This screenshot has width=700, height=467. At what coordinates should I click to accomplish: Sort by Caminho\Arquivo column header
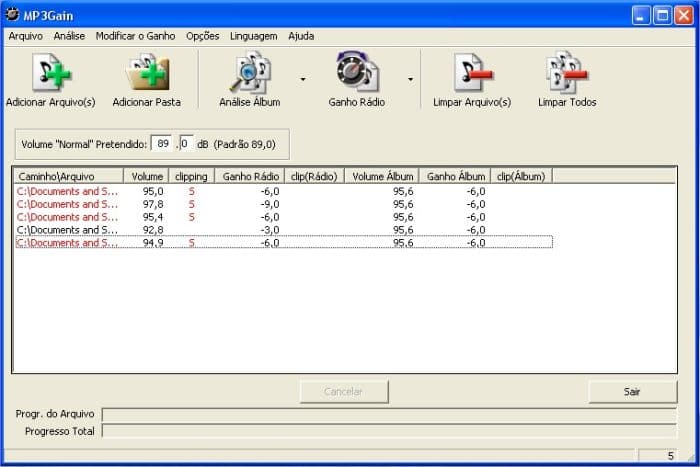pyautogui.click(x=69, y=176)
